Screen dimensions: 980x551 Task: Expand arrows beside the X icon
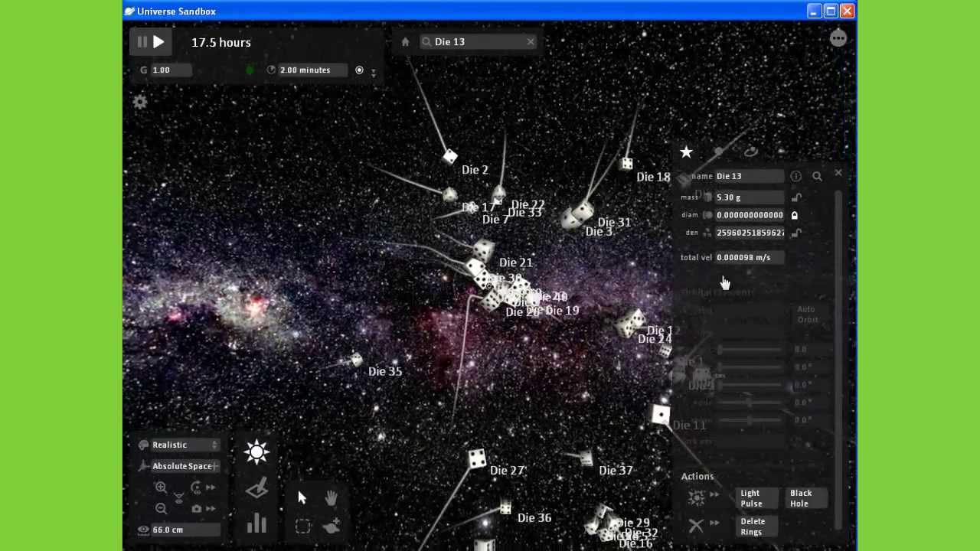[714, 523]
